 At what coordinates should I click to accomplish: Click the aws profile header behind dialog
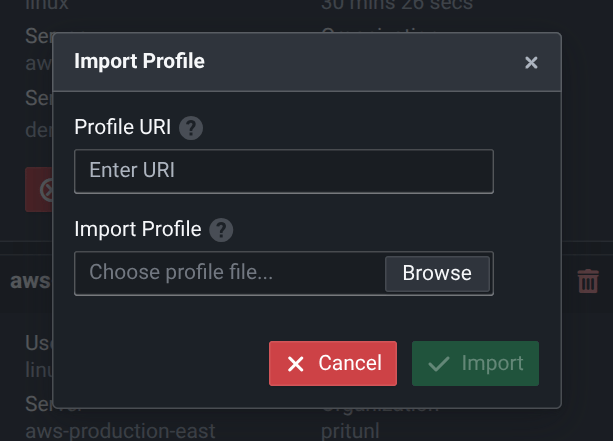pyautogui.click(x=30, y=282)
